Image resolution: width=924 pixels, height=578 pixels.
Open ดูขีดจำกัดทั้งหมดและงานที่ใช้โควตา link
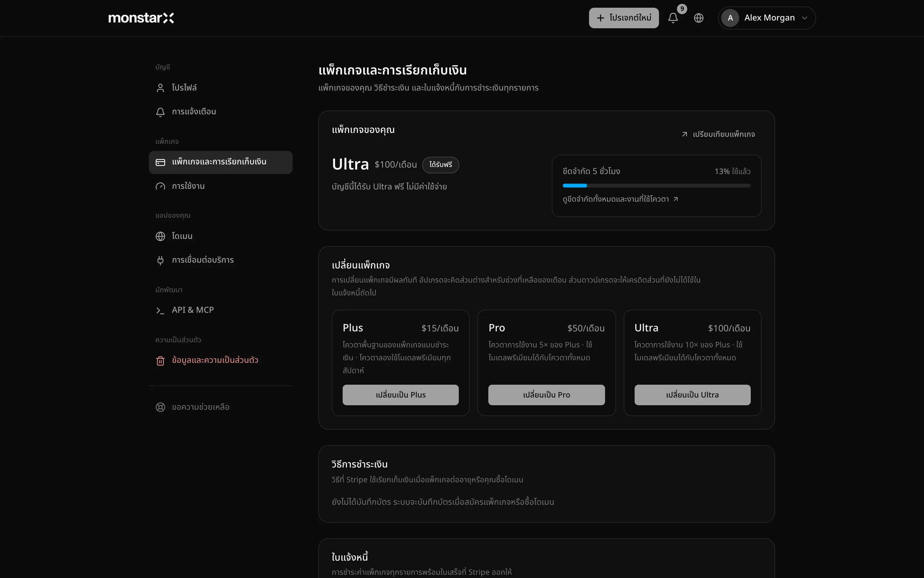click(620, 199)
